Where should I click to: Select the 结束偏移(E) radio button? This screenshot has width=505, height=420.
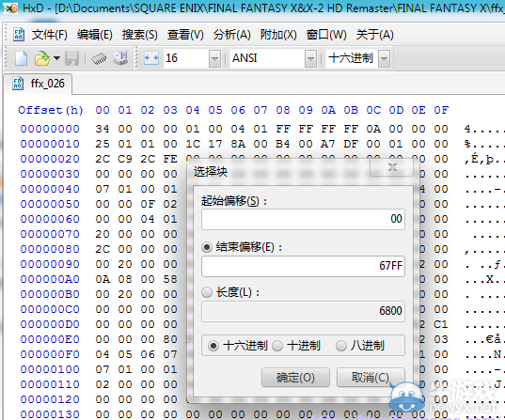click(x=207, y=247)
